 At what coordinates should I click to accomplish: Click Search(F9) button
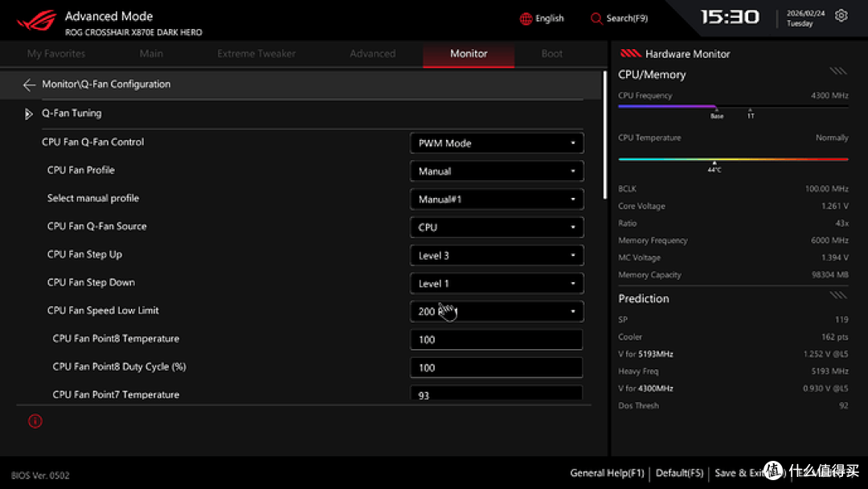click(619, 18)
